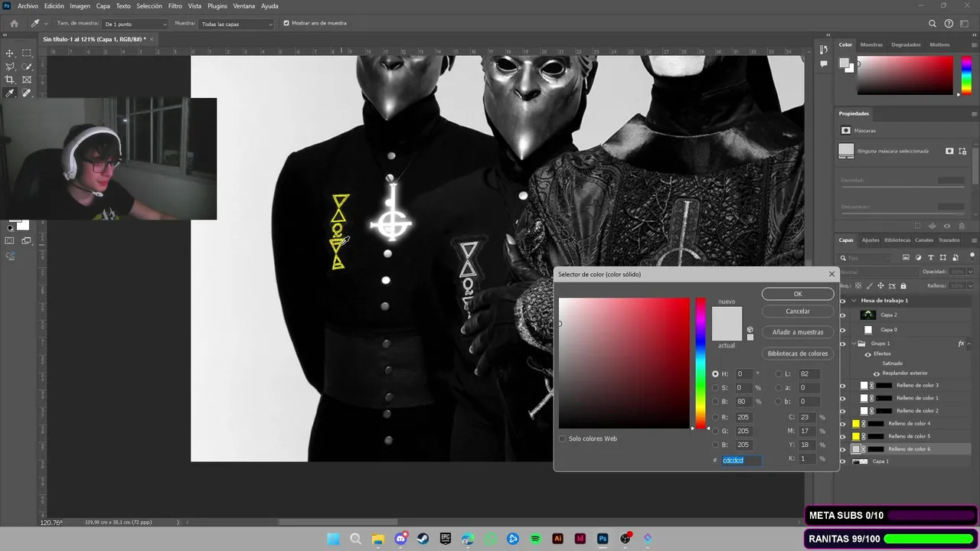Open the Filtro menu
980x551 pixels.
pos(175,6)
